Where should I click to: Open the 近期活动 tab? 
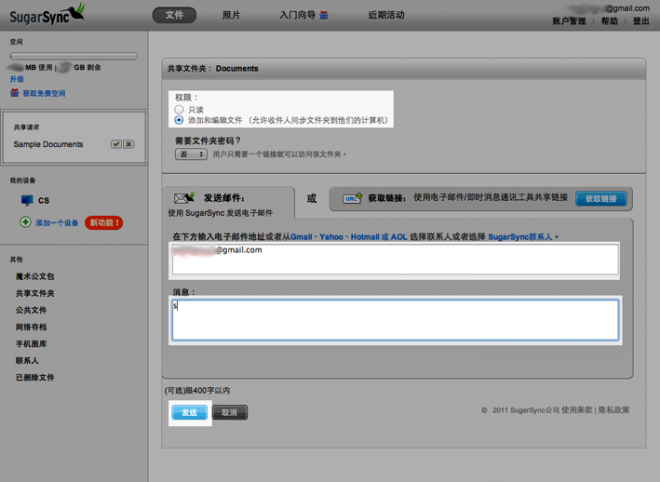point(386,16)
